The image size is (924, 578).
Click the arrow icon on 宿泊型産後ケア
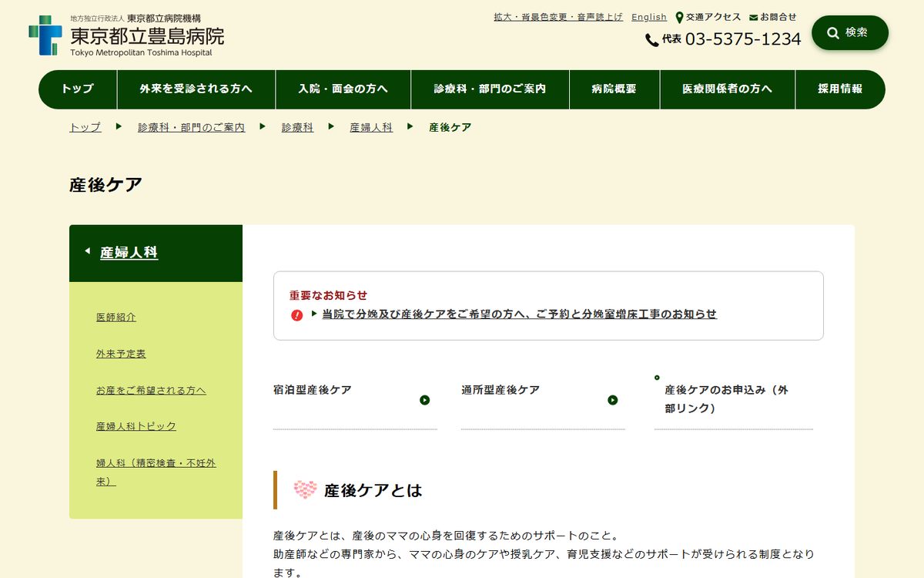tap(424, 400)
